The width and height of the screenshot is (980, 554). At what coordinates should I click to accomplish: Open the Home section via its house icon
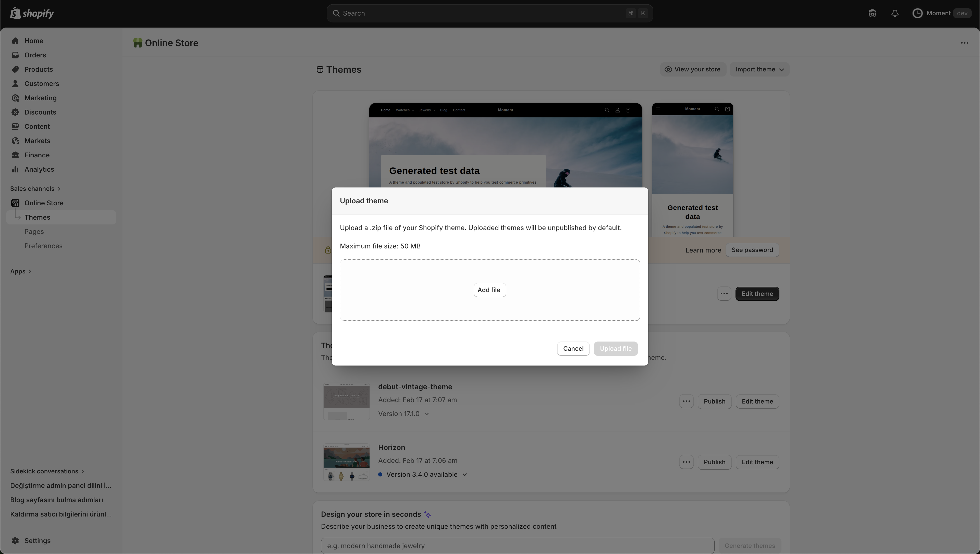15,40
